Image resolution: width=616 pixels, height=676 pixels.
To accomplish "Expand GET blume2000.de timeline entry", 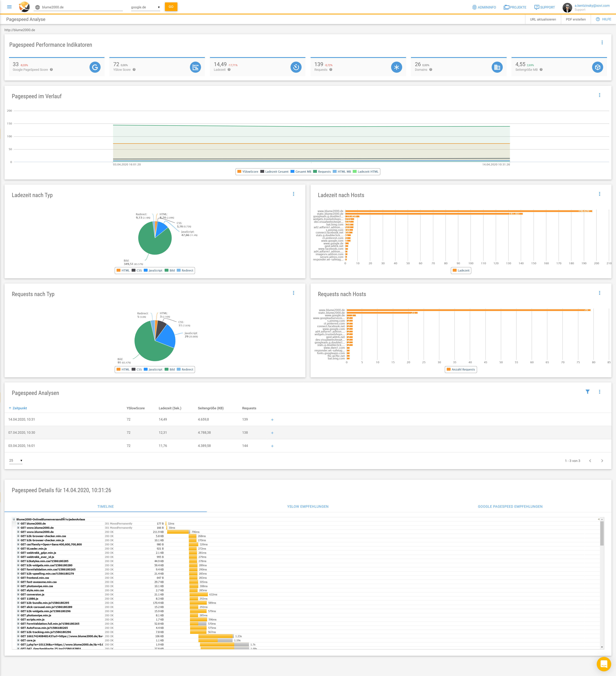I will (18, 523).
